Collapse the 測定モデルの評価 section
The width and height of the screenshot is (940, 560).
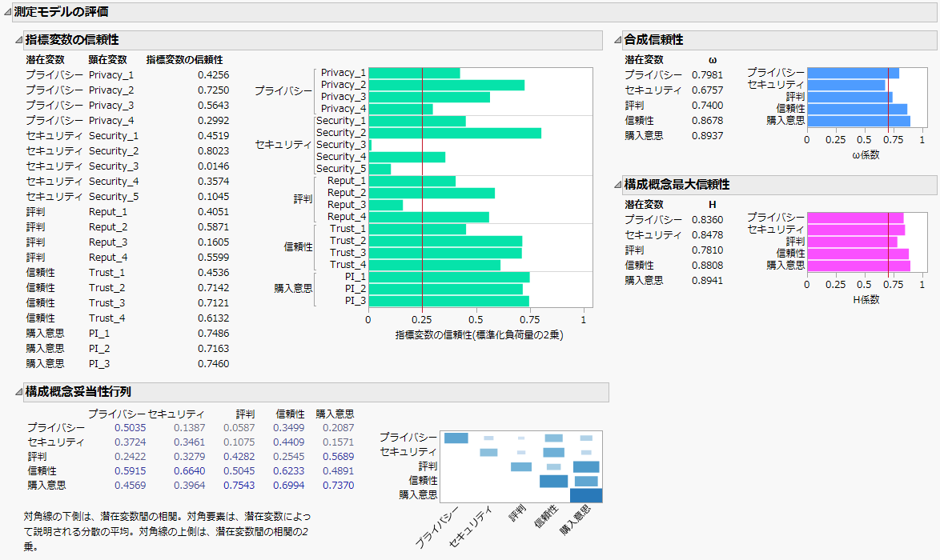[6, 13]
